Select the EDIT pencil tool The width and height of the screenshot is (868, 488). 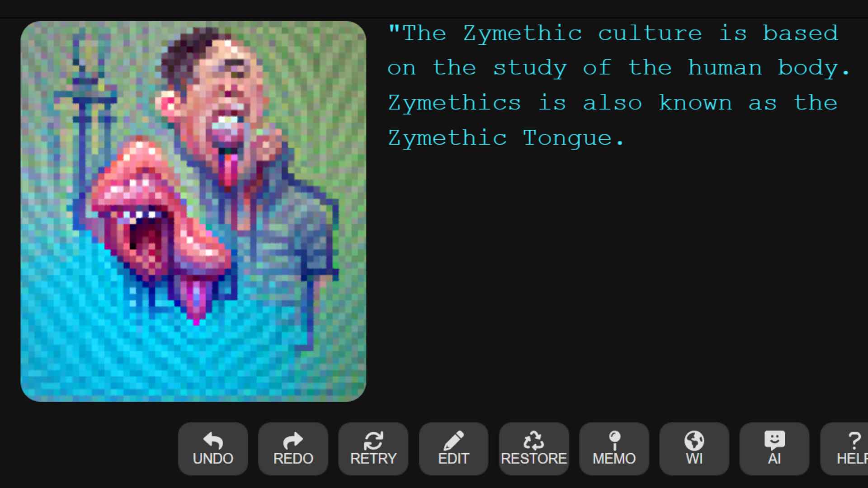pyautogui.click(x=453, y=447)
